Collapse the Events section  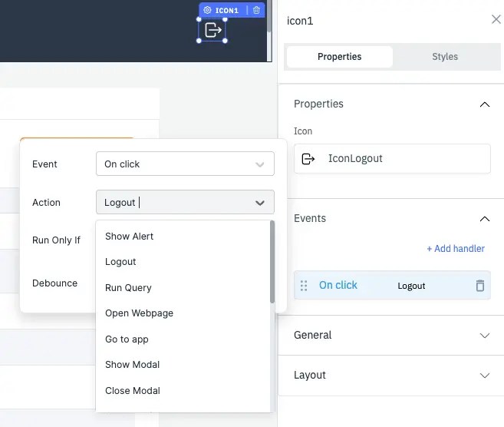484,219
